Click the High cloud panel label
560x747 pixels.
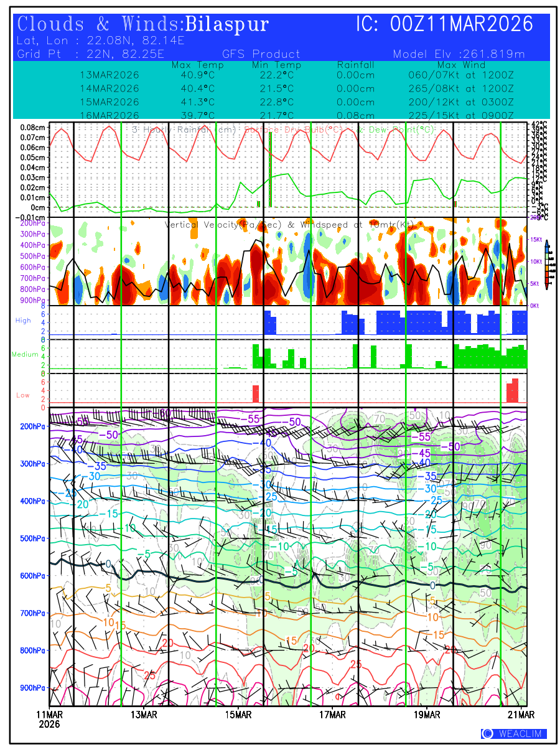click(23, 320)
